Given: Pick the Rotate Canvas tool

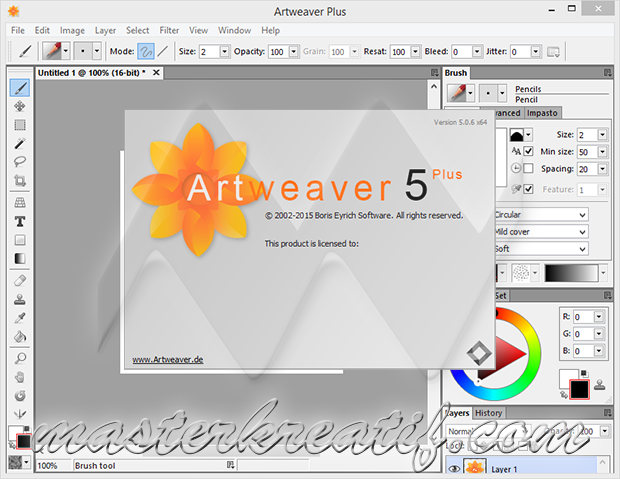Looking at the screenshot, I should click(x=20, y=396).
